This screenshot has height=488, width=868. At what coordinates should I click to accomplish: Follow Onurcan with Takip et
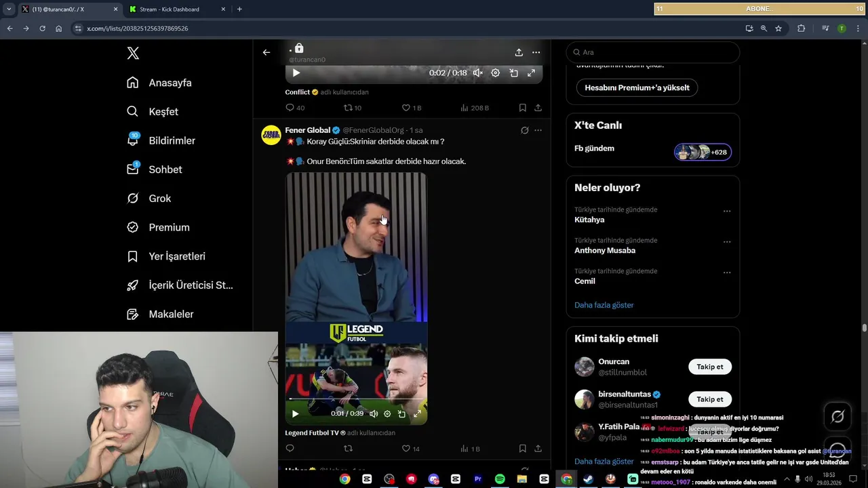pos(710,367)
